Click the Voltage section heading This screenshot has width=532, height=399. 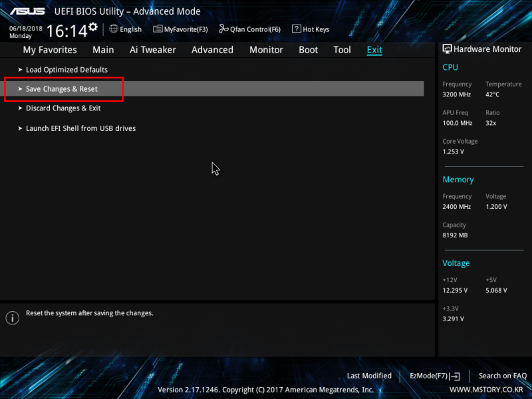pyautogui.click(x=456, y=263)
